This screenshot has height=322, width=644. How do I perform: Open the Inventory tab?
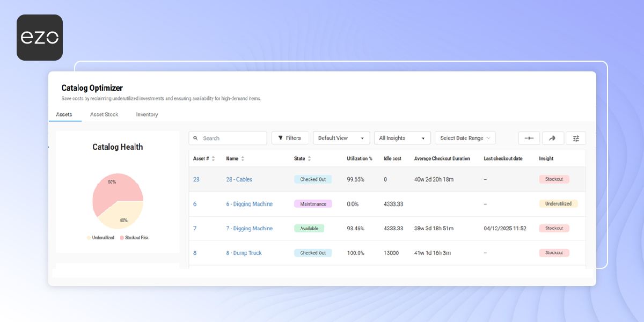(x=147, y=114)
